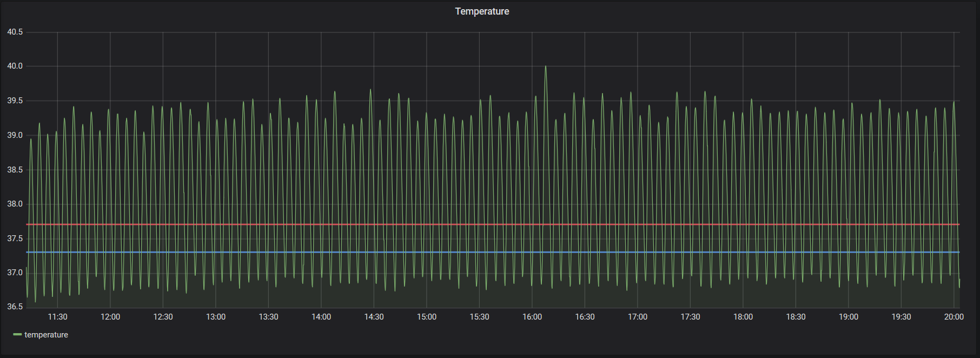Click the 13:30 time axis label

(268, 317)
